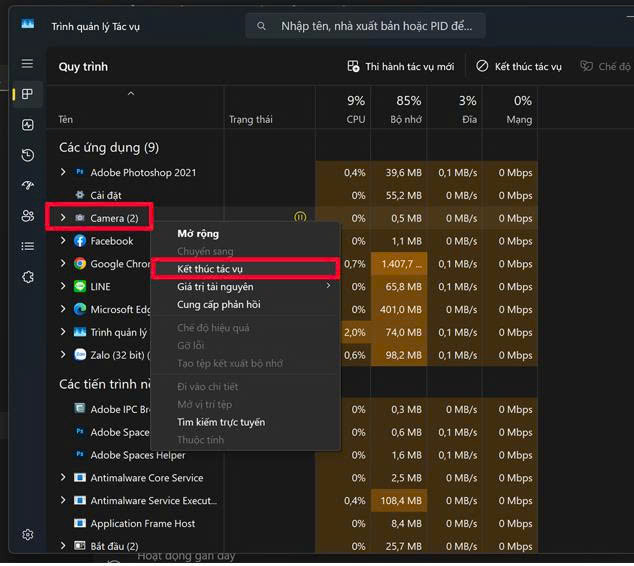Choose Mở rộng in context menu
Image resolution: width=634 pixels, height=566 pixels.
245,234
